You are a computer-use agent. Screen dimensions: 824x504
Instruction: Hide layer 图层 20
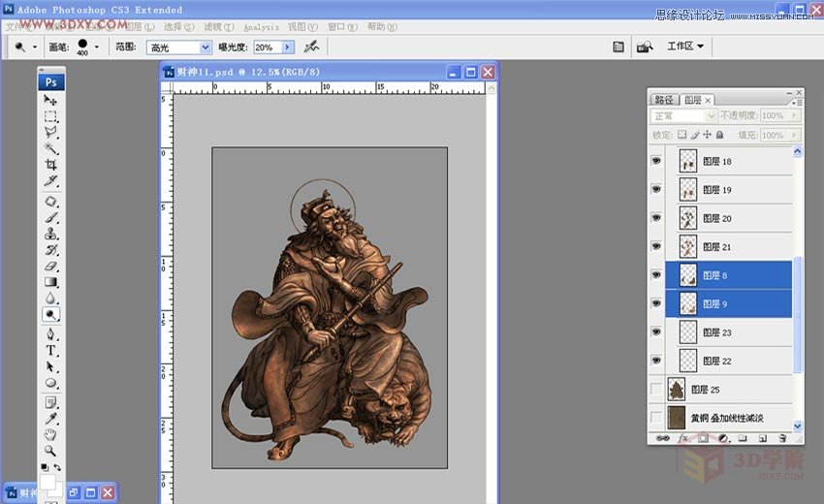tap(656, 217)
